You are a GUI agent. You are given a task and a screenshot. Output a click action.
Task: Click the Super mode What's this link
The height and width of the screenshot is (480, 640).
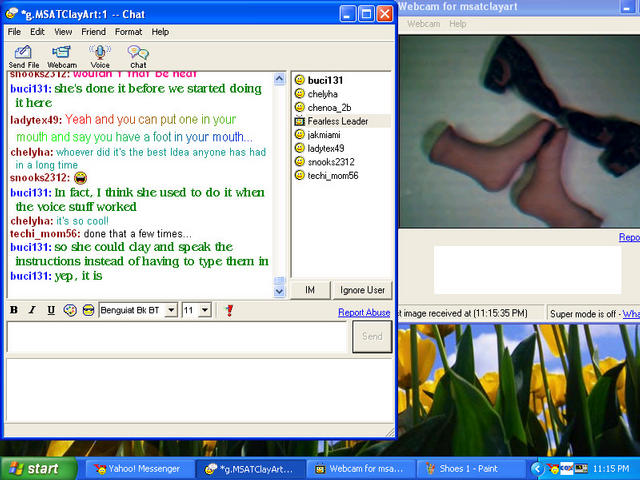tap(631, 314)
